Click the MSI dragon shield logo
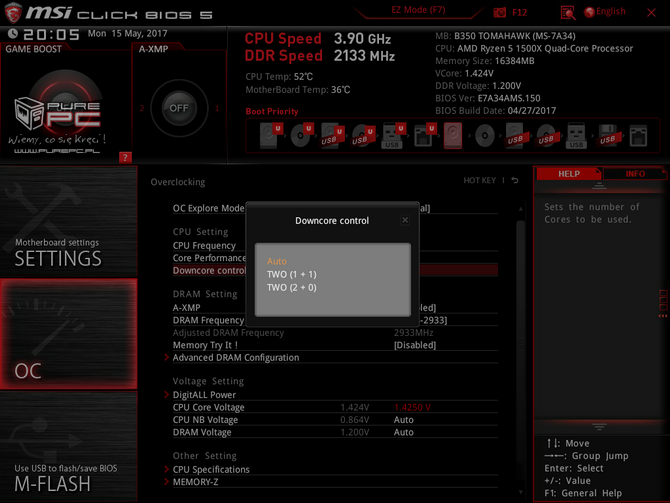Image resolution: width=670 pixels, height=503 pixels. [13, 13]
